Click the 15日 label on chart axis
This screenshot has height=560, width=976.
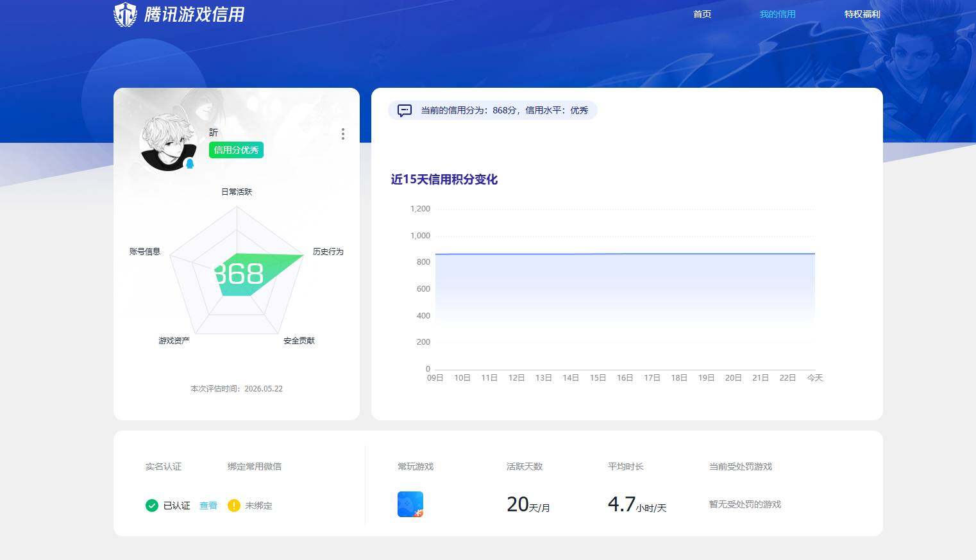coord(598,378)
